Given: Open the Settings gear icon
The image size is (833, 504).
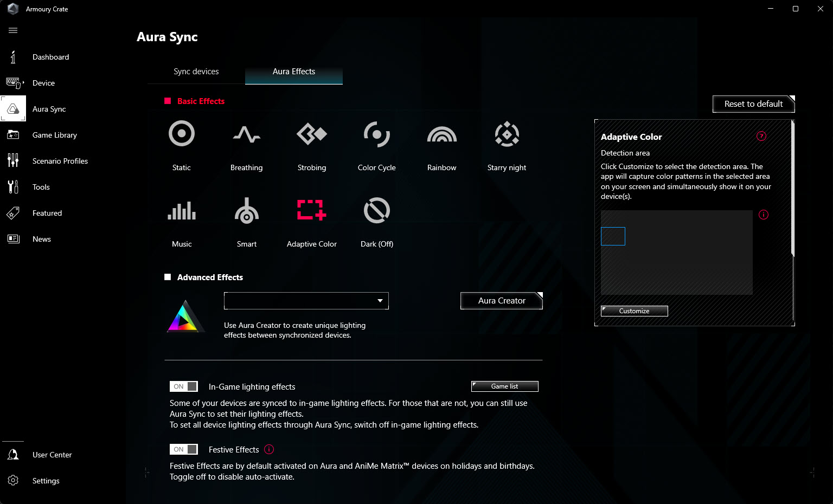Looking at the screenshot, I should [13, 481].
